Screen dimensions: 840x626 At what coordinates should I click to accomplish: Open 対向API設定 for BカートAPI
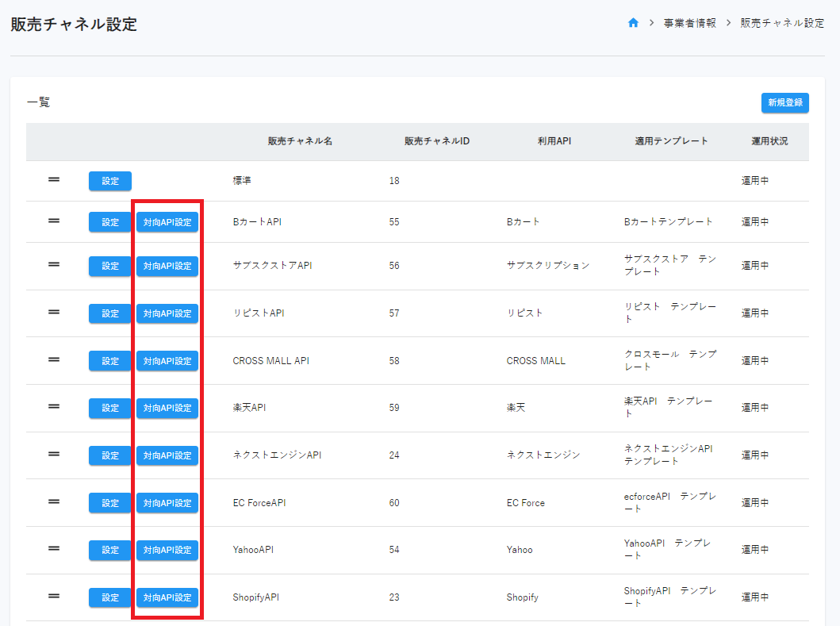pyautogui.click(x=167, y=222)
